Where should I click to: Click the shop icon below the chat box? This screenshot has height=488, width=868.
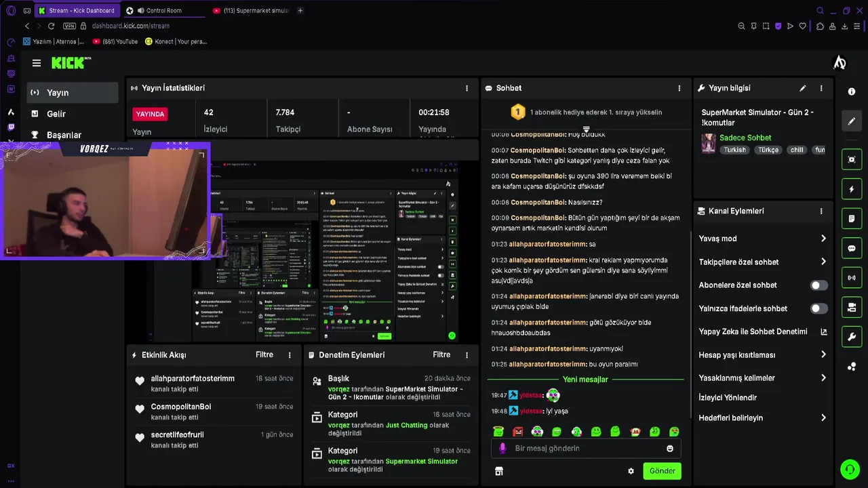pyautogui.click(x=499, y=471)
